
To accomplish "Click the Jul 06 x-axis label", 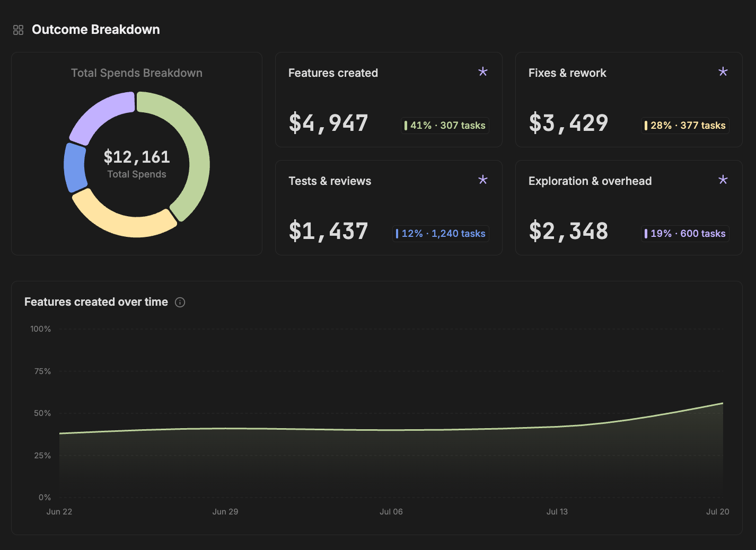I will (x=391, y=512).
